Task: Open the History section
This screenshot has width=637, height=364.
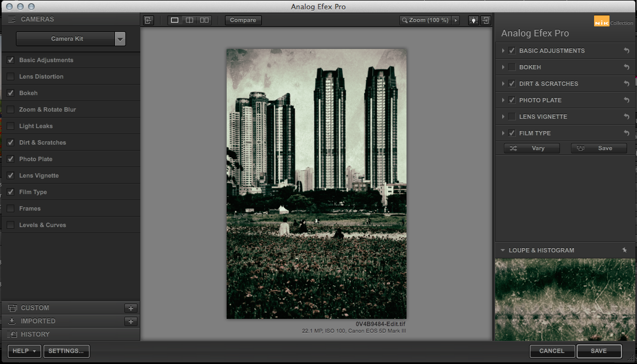Action: 35,334
